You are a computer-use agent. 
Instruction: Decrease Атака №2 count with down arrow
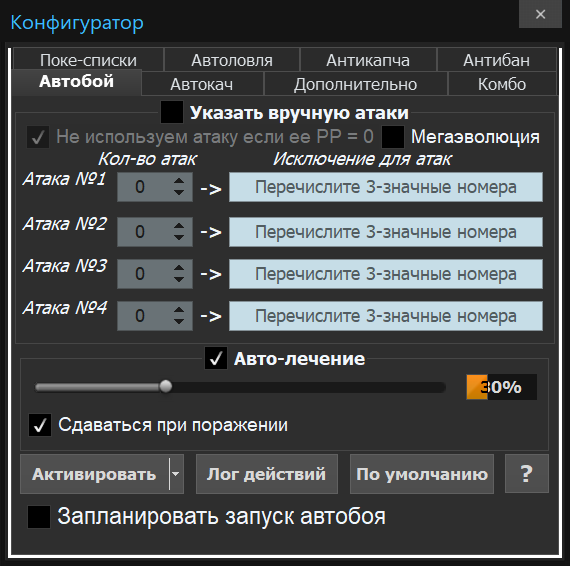pos(179,237)
